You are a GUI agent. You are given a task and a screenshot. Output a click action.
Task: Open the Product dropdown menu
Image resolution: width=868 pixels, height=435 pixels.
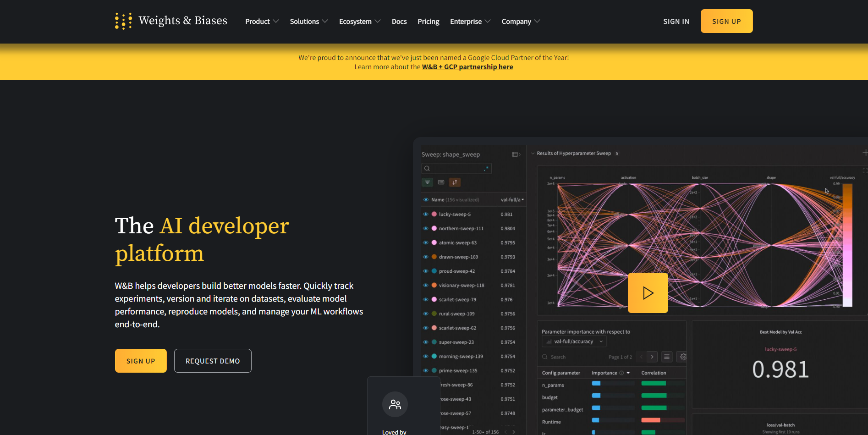point(262,22)
